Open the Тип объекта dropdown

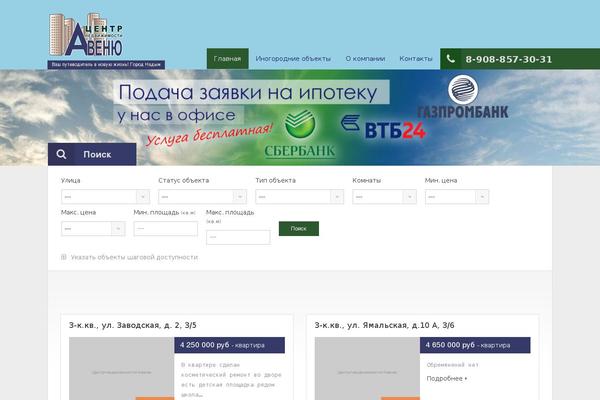(x=300, y=197)
